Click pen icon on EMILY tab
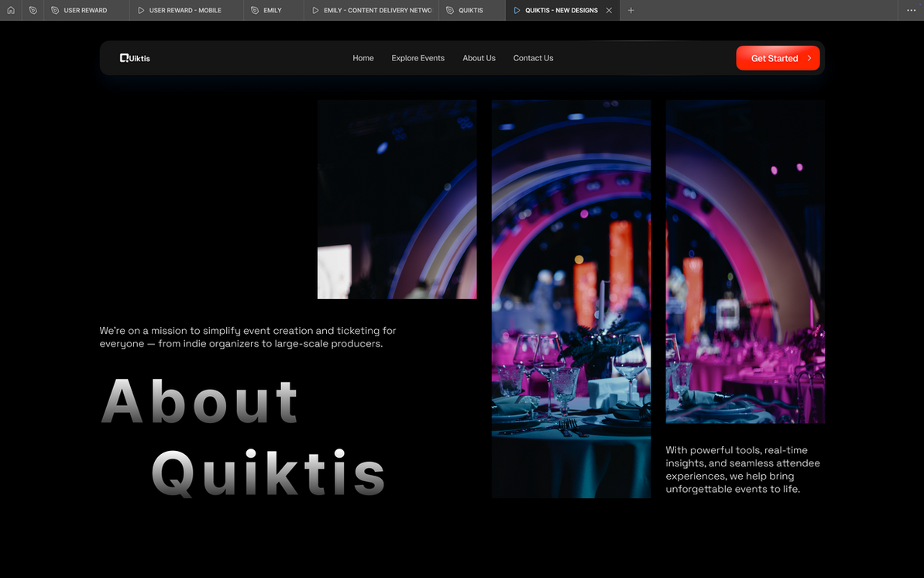Screen dimensions: 924x578 [255, 10]
